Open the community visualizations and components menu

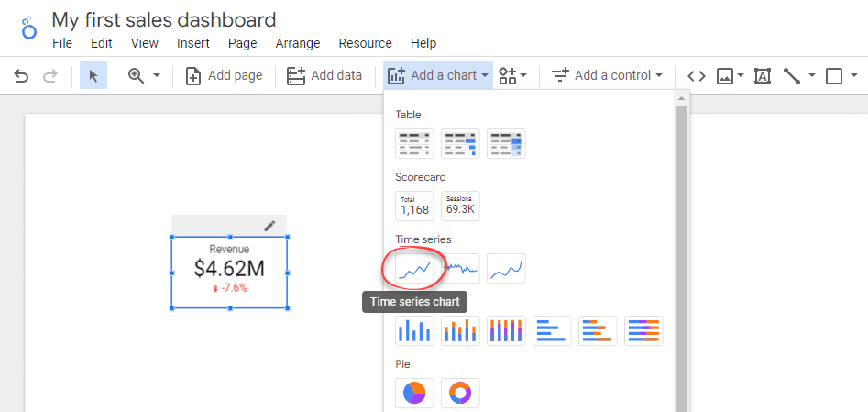point(513,76)
